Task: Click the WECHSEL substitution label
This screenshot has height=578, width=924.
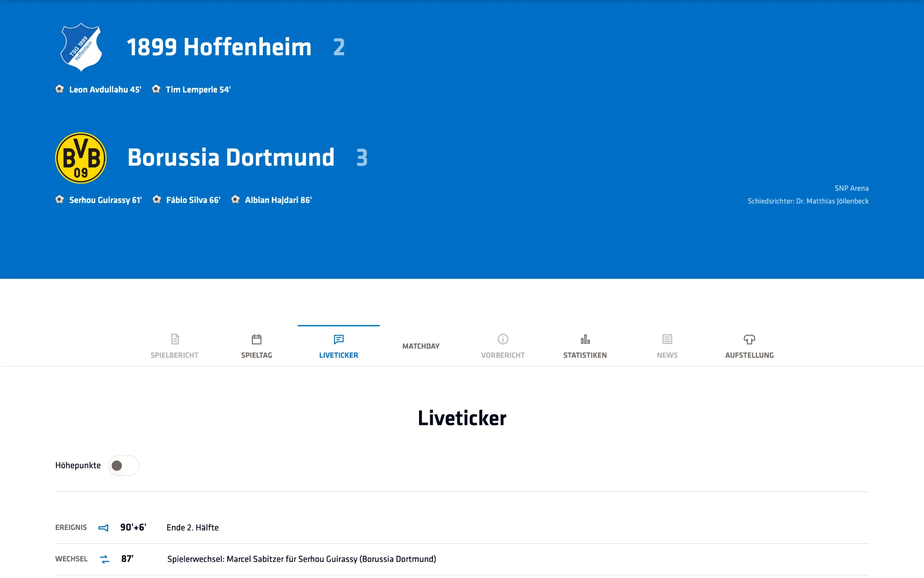Action: 72,559
